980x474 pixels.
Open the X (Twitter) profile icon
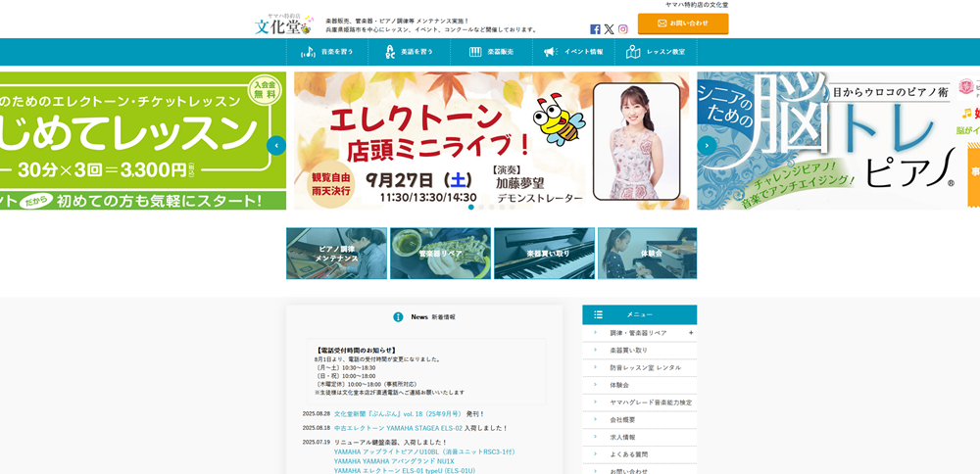[x=609, y=29]
